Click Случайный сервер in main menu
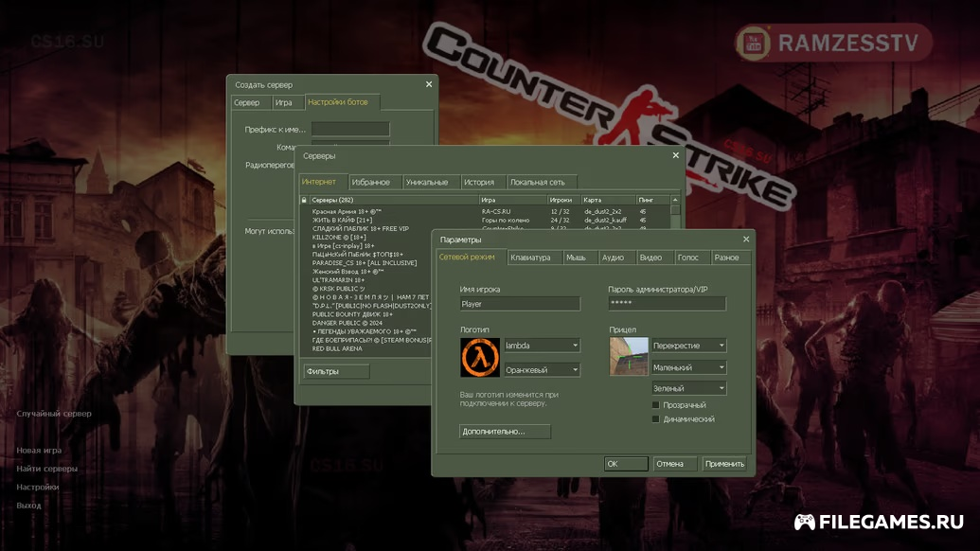Image resolution: width=980 pixels, height=551 pixels. tap(54, 414)
